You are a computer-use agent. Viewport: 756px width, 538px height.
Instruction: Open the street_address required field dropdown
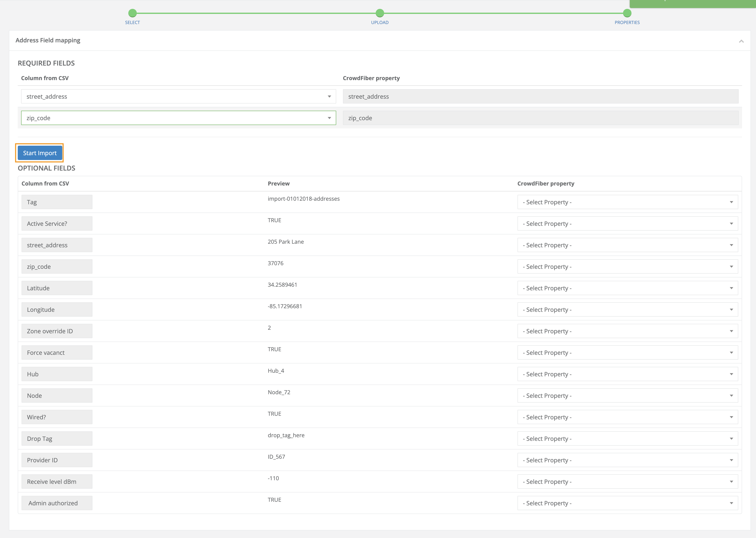(x=329, y=96)
